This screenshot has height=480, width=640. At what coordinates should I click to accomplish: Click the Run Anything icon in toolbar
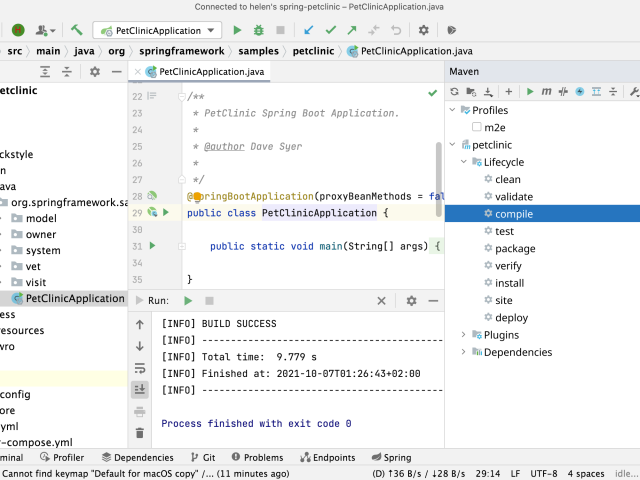(451, 30)
